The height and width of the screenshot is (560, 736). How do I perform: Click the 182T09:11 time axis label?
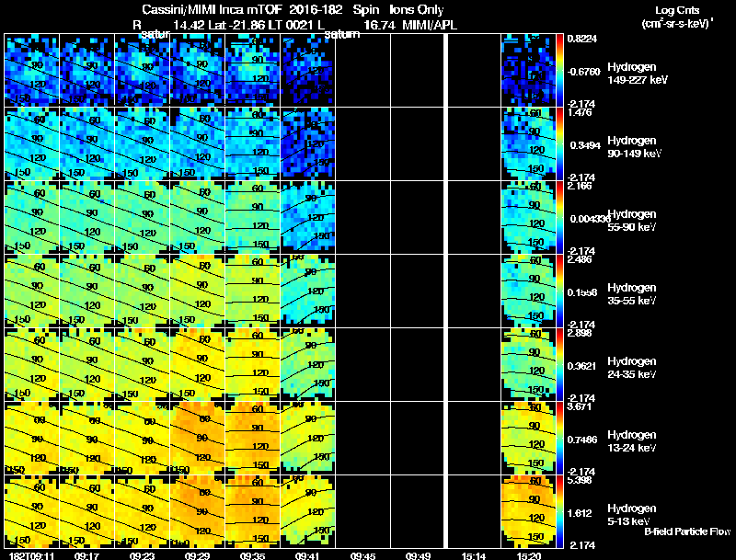coord(31,555)
